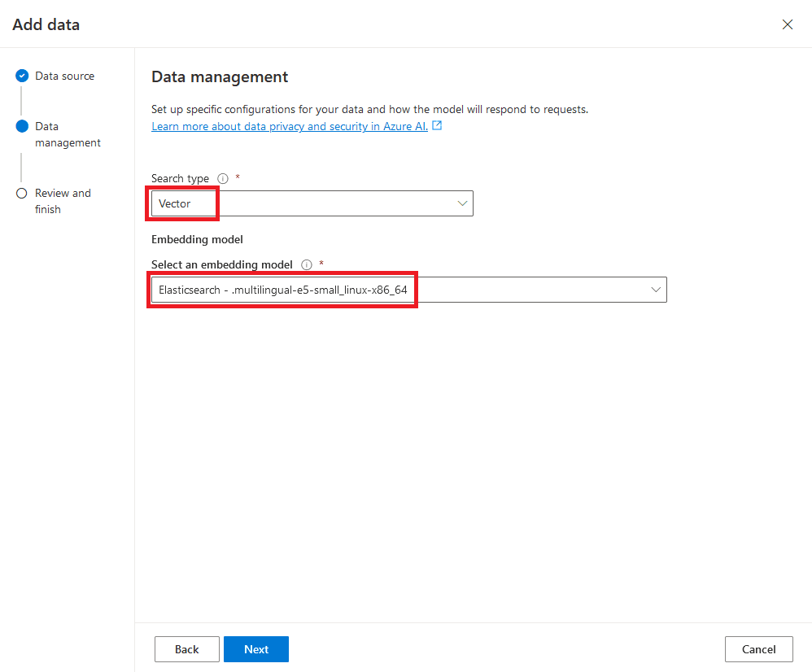Image resolution: width=812 pixels, height=672 pixels.
Task: Click the external link icon after the privacy link
Action: pyautogui.click(x=437, y=126)
